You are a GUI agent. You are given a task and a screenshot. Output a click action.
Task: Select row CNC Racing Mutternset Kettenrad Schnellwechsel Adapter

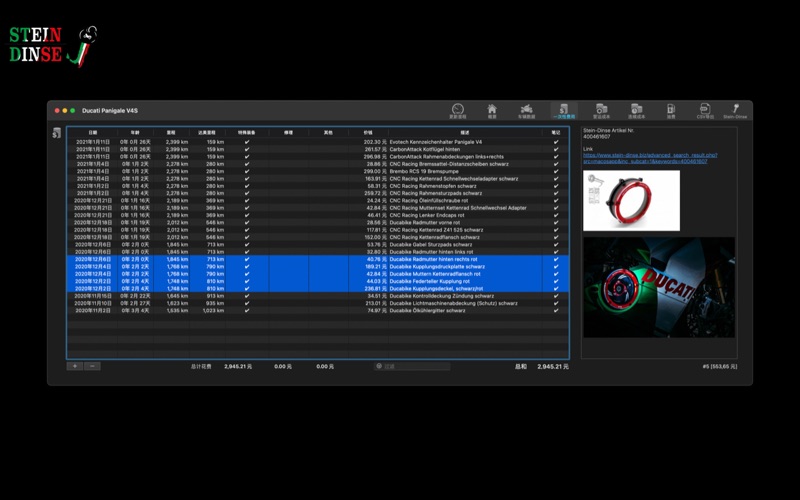(318, 208)
